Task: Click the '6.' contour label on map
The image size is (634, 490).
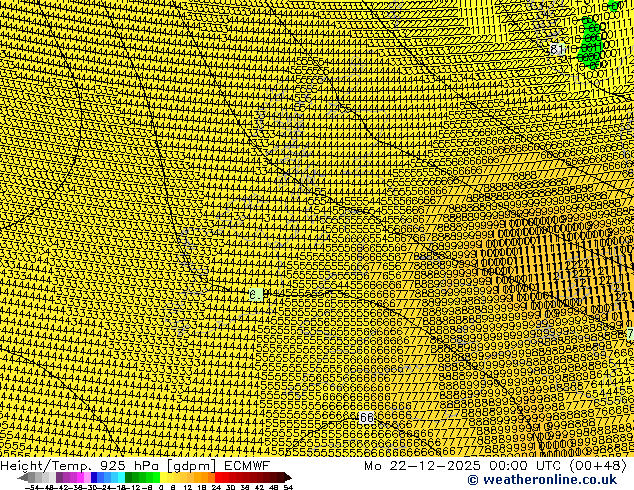Action: pyautogui.click(x=256, y=295)
